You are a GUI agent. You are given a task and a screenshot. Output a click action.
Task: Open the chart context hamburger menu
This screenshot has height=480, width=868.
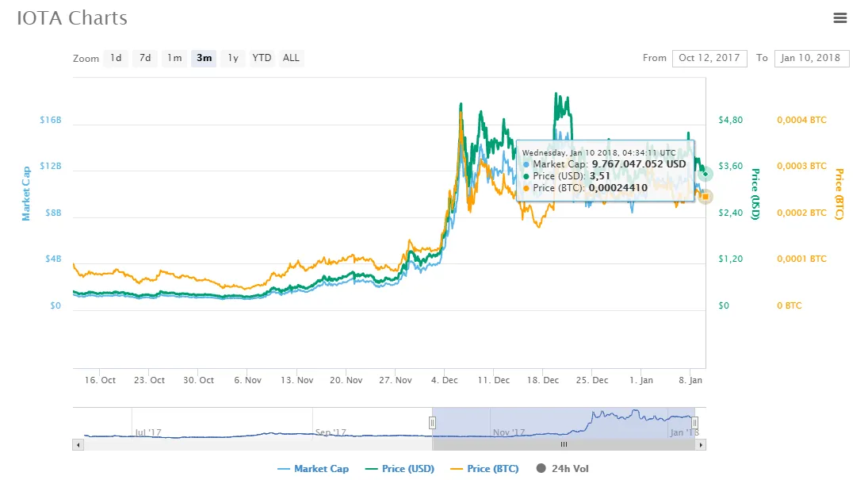tap(839, 17)
